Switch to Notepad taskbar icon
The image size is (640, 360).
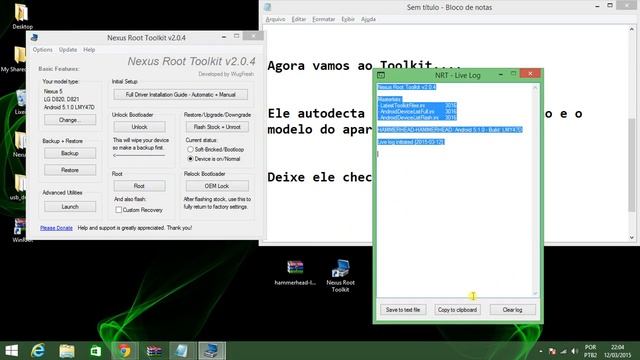pyautogui.click(x=182, y=351)
